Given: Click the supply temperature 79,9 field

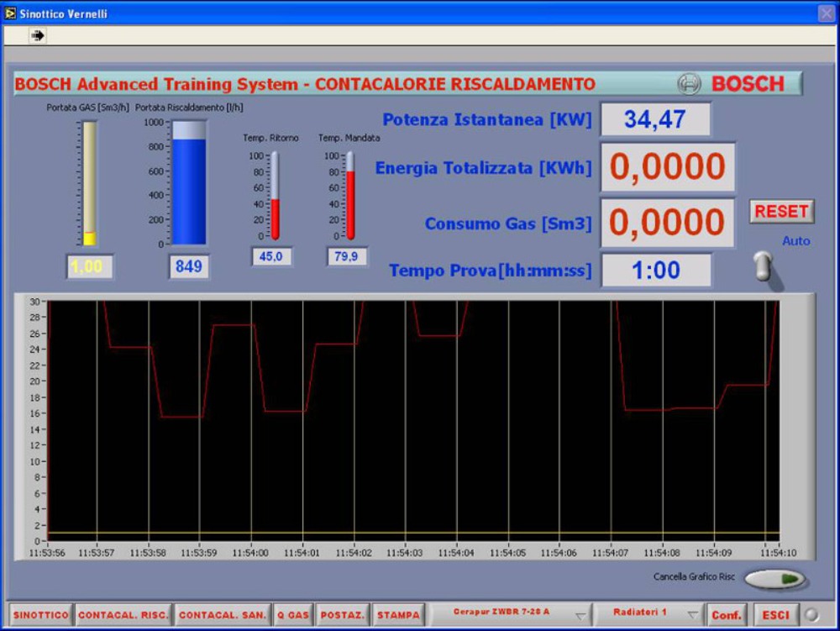Looking at the screenshot, I should 346,256.
